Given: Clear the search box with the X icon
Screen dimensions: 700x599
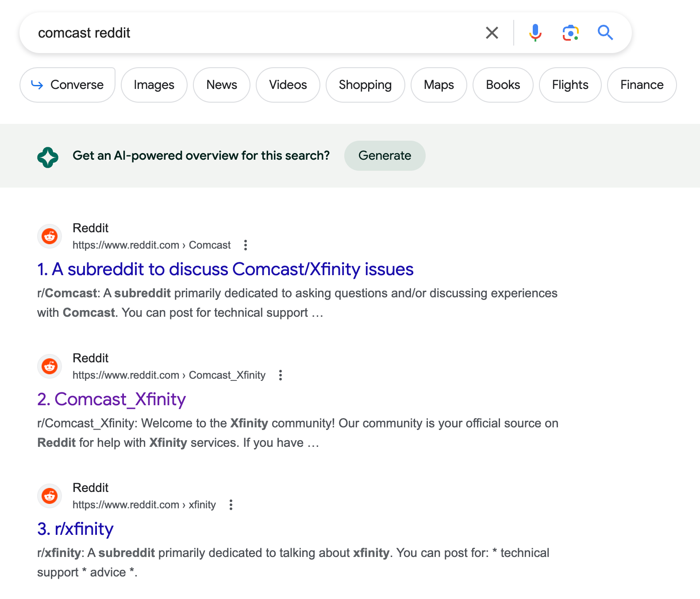Looking at the screenshot, I should tap(492, 33).
